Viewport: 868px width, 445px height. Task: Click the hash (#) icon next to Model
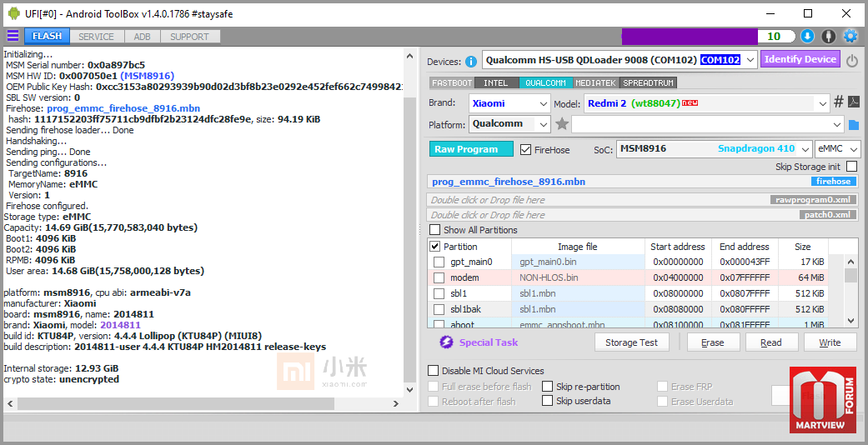click(x=839, y=102)
